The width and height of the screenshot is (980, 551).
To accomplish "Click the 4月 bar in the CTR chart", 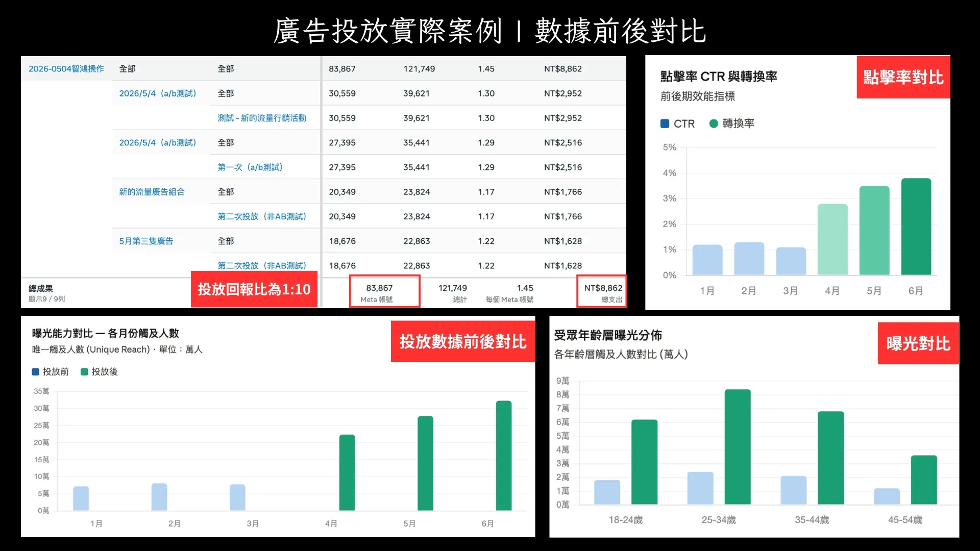I will pos(832,239).
